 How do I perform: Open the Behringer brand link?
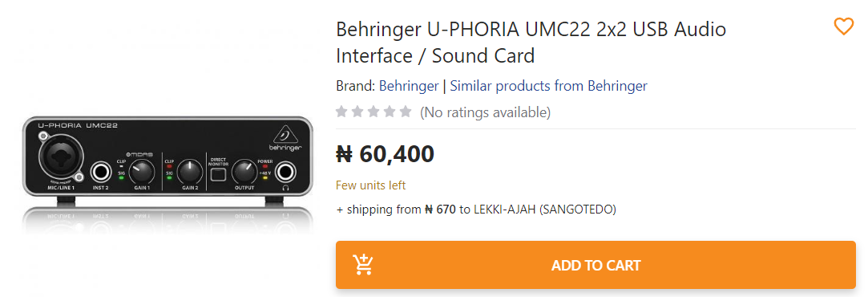pyautogui.click(x=409, y=86)
